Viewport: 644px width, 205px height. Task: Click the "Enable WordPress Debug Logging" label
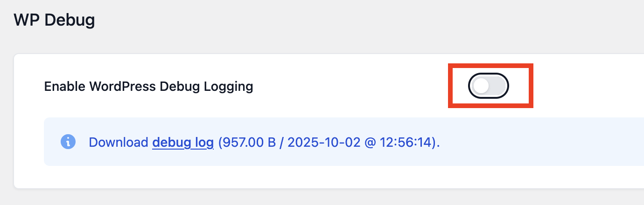(148, 87)
